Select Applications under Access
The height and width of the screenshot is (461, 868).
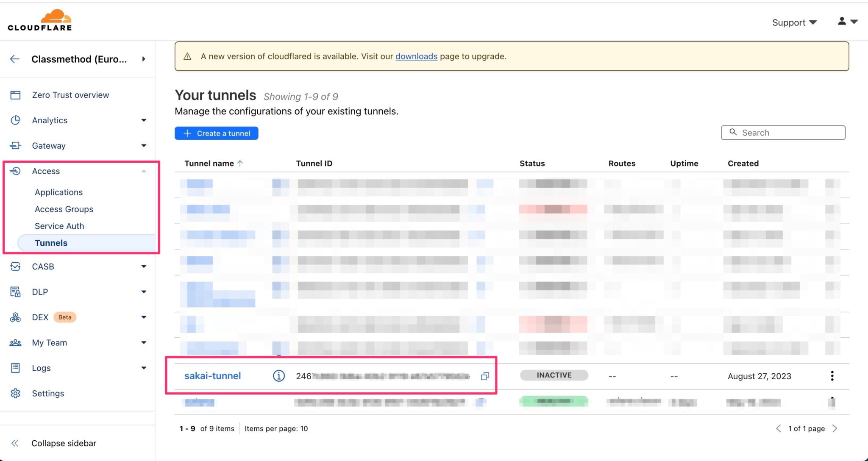point(59,192)
